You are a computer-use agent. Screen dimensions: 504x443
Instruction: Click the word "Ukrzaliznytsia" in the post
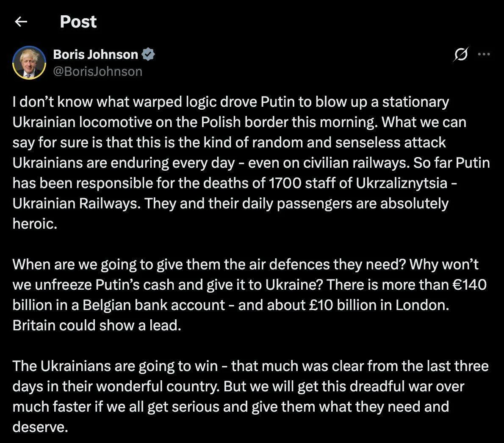(x=402, y=183)
